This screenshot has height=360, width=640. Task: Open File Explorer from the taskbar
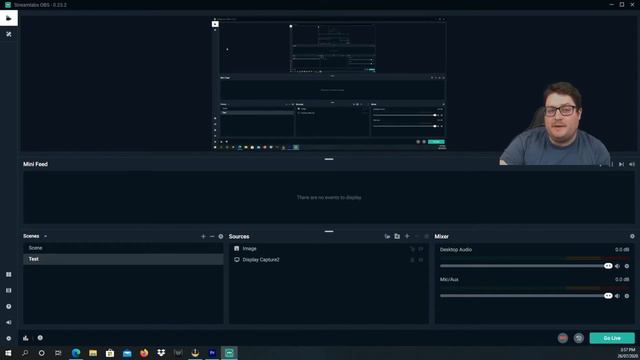pyautogui.click(x=93, y=353)
